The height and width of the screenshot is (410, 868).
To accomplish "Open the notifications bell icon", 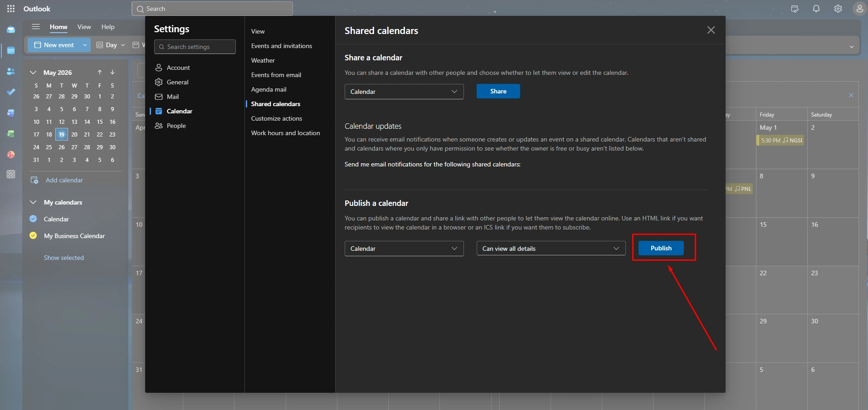I will click(816, 9).
